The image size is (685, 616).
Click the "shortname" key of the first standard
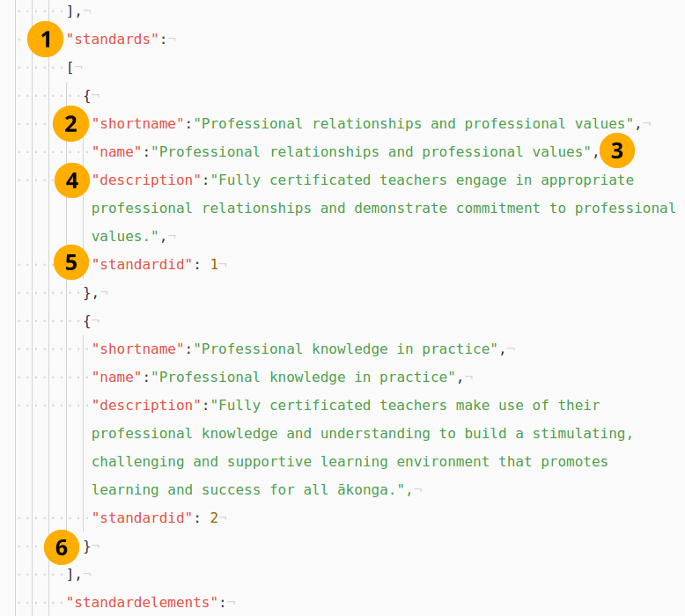(138, 124)
